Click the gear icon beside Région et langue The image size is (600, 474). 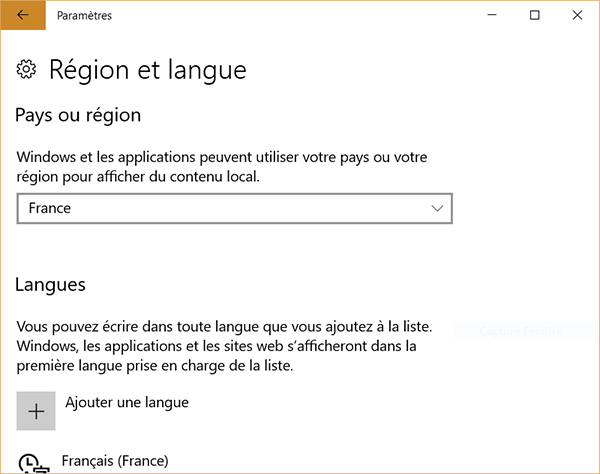[x=28, y=69]
